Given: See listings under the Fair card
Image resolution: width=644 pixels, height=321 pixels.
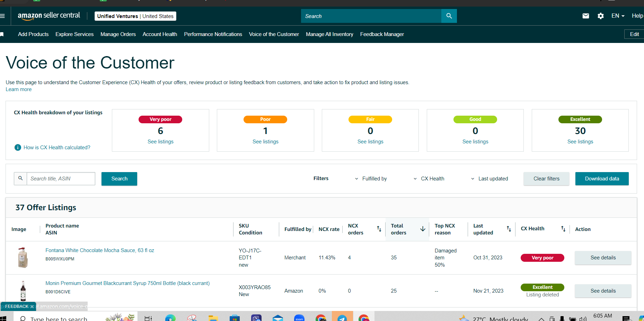Looking at the screenshot, I should [370, 142].
